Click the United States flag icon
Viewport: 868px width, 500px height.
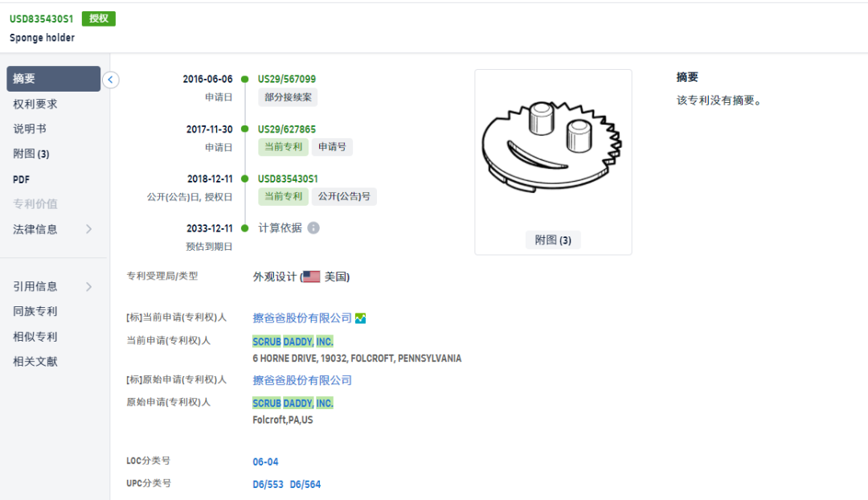[311, 277]
